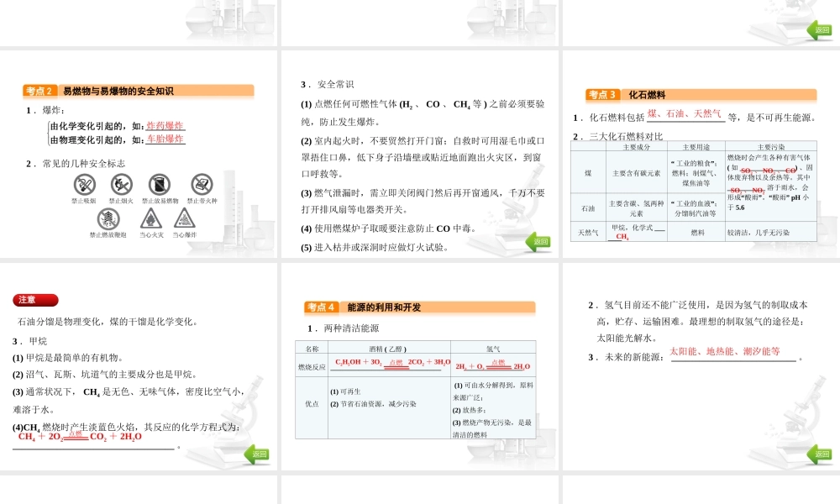Click the 返回 arrow on the top-right partial slide
The height and width of the screenshot is (504, 840).
(819, 30)
